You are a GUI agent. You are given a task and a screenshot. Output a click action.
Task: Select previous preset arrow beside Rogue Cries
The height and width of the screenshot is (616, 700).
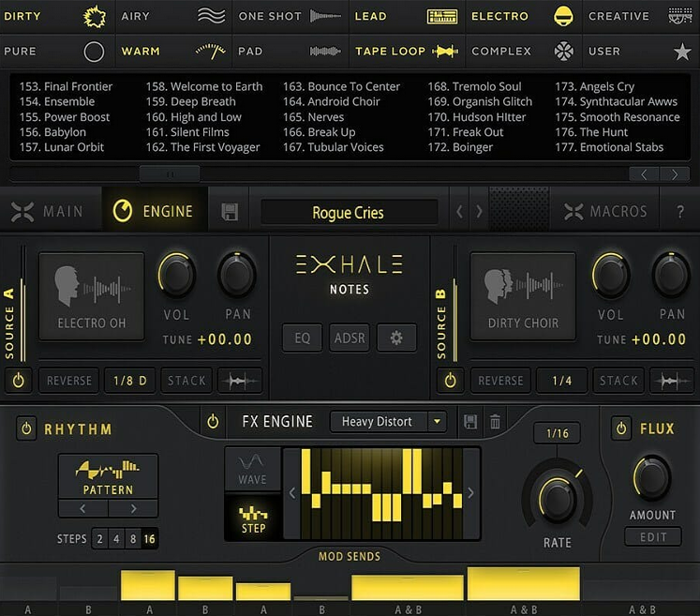pos(459,211)
